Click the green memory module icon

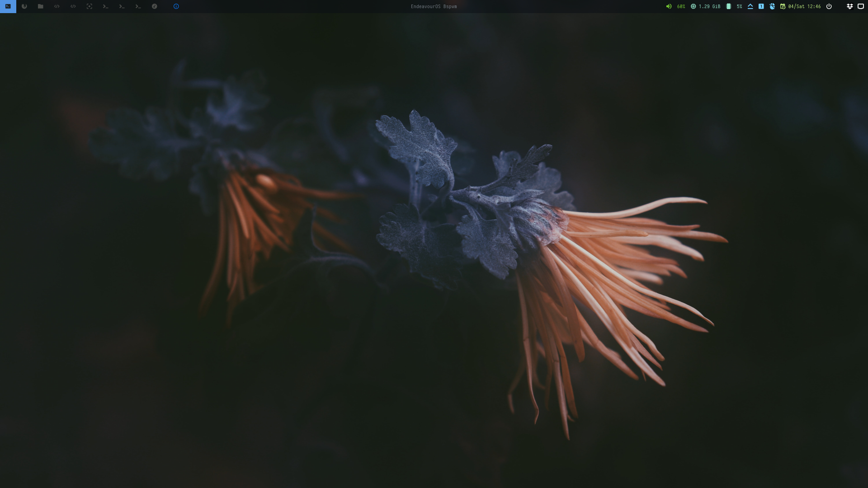pyautogui.click(x=728, y=6)
